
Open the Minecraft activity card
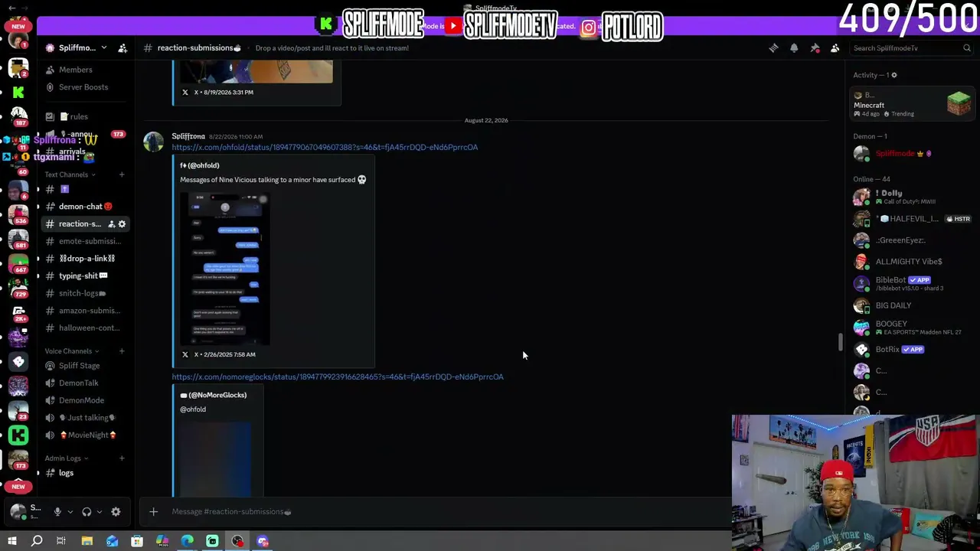click(x=913, y=104)
